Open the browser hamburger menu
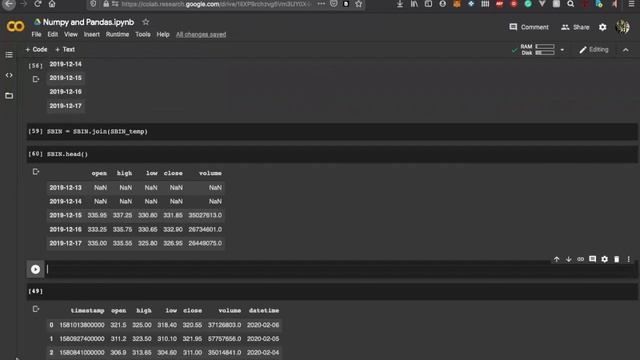Image resolution: width=640 pixels, height=360 pixels. tap(631, 4)
